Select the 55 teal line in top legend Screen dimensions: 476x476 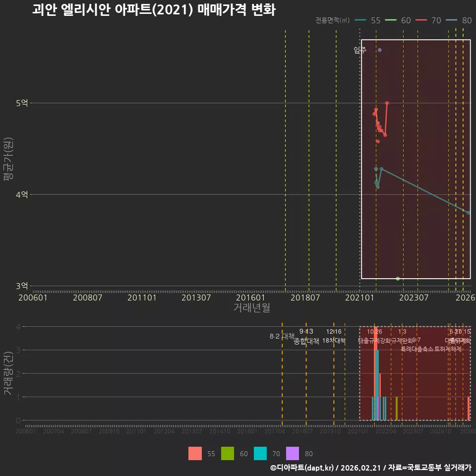(x=360, y=20)
